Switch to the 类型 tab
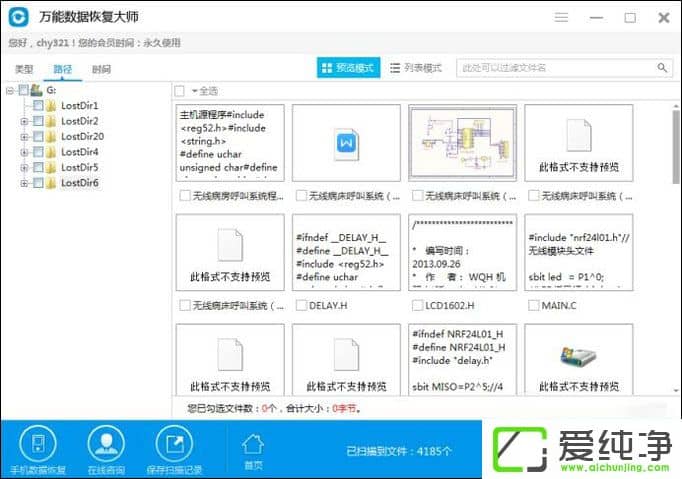 pyautogui.click(x=23, y=70)
